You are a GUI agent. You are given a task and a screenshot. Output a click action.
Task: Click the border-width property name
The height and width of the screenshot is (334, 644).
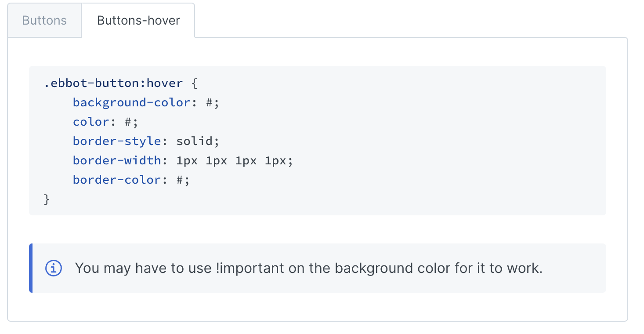click(117, 160)
